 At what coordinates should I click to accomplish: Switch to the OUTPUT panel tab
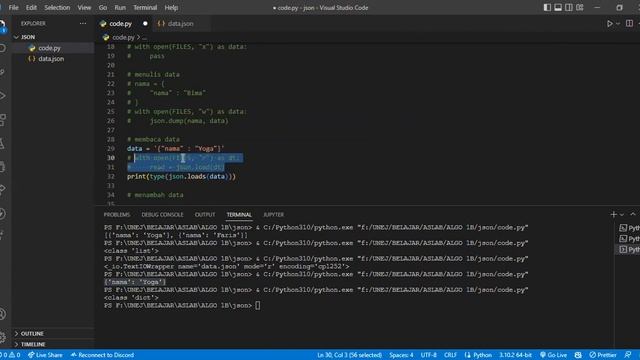[x=205, y=215]
